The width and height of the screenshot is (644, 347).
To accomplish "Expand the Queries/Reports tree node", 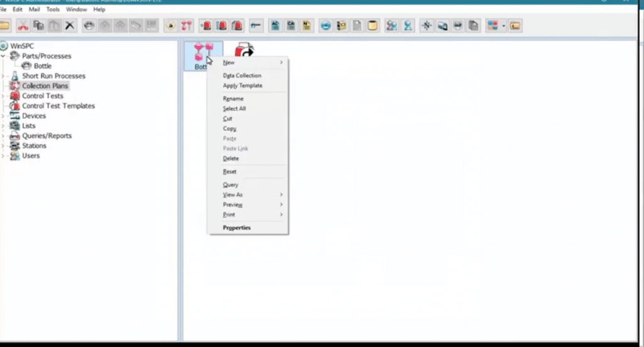I will [x=4, y=136].
